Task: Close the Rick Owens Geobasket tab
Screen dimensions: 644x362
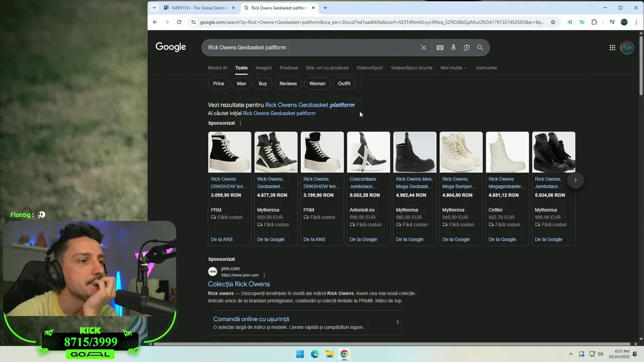Action: coord(313,8)
